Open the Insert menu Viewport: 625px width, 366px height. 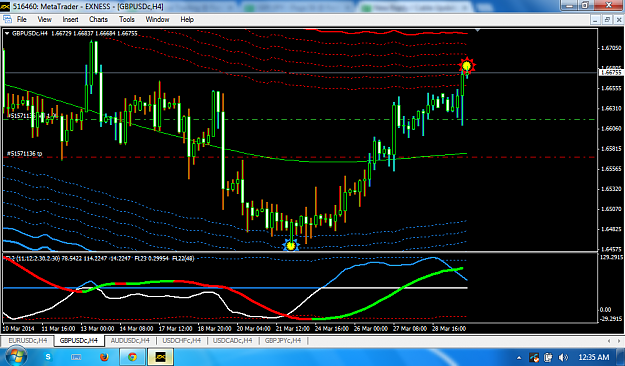(70, 19)
